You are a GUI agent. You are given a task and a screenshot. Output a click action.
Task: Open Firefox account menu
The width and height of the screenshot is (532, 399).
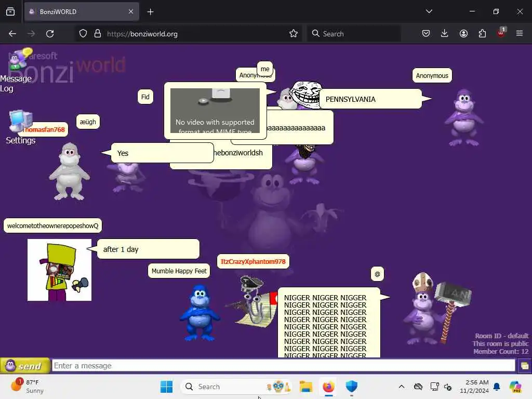click(x=463, y=34)
